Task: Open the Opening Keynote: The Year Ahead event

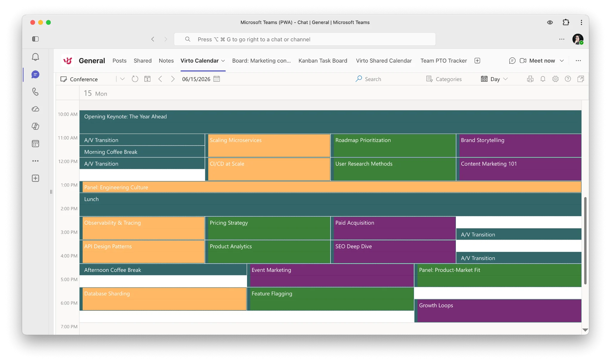Action: point(330,122)
